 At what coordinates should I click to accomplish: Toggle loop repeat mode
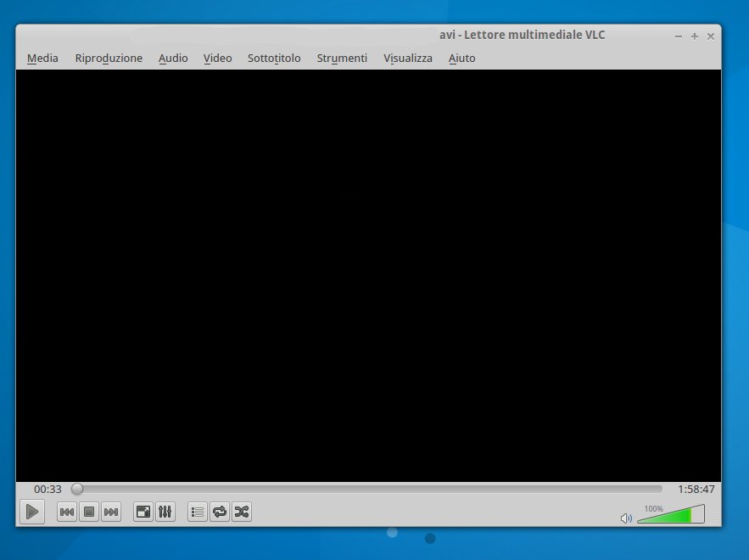[x=219, y=512]
